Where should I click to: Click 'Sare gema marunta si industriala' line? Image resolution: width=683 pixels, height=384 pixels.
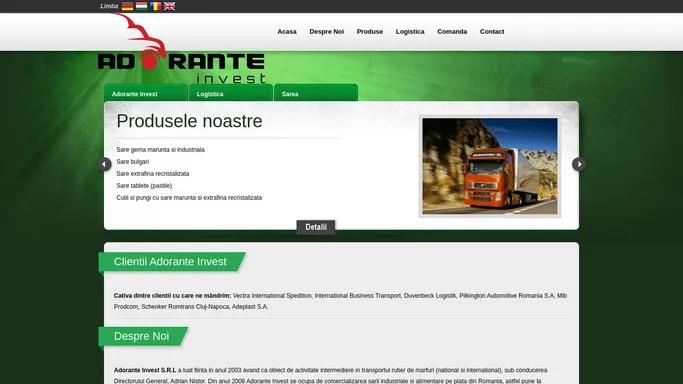point(160,150)
